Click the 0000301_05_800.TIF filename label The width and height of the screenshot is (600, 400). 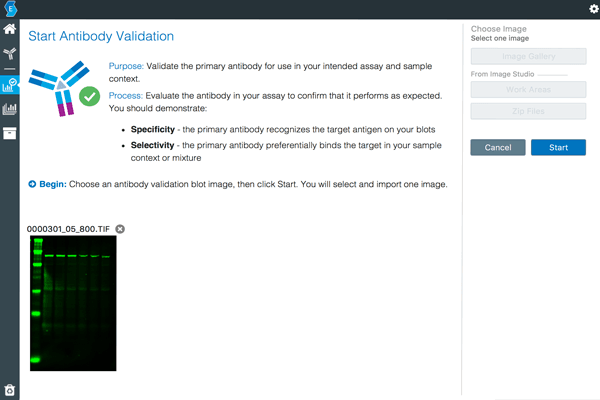point(69,229)
